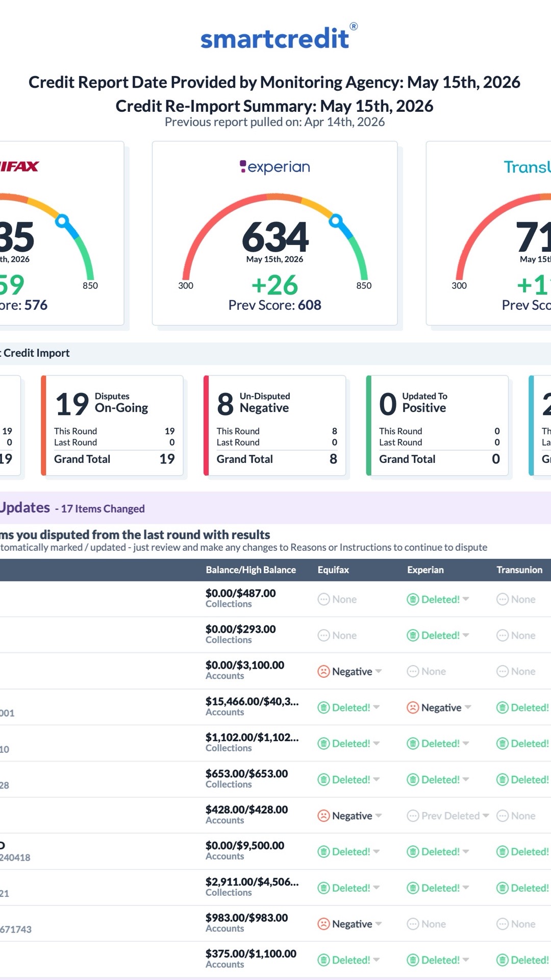Click the smartcredit logo

(279, 37)
